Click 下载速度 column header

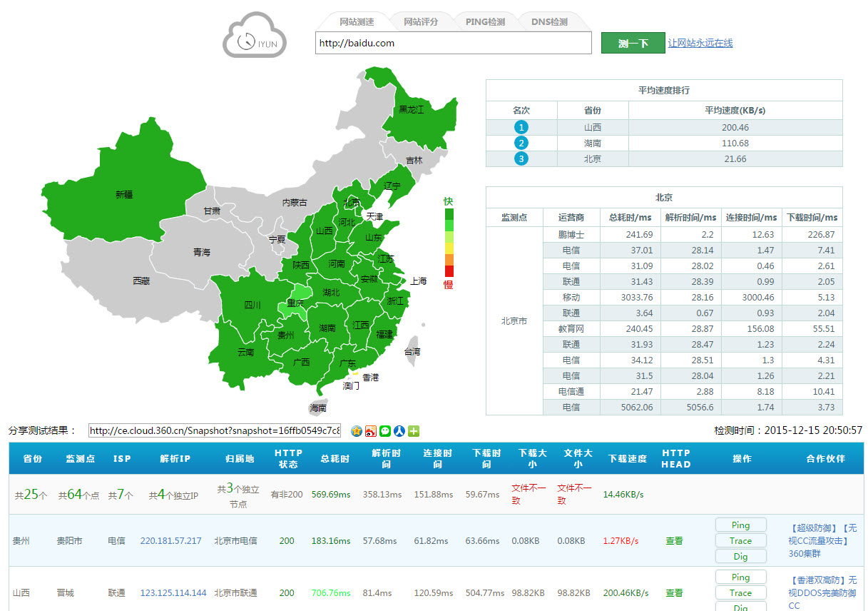pos(628,458)
